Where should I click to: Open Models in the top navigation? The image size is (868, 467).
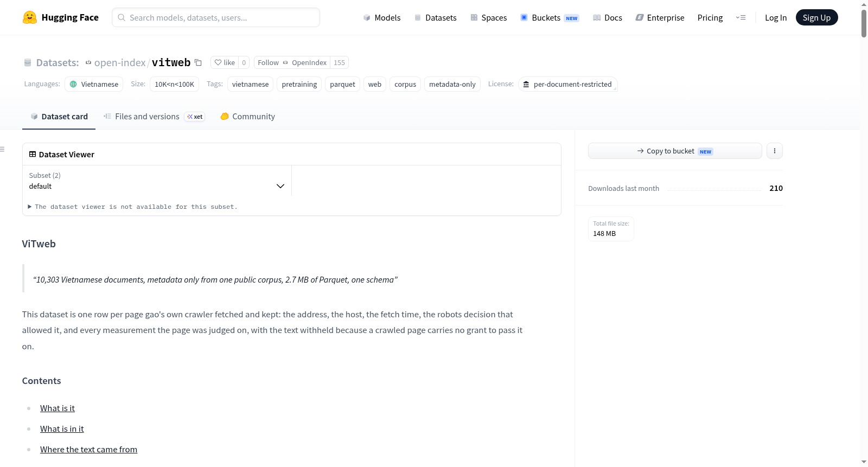click(382, 17)
